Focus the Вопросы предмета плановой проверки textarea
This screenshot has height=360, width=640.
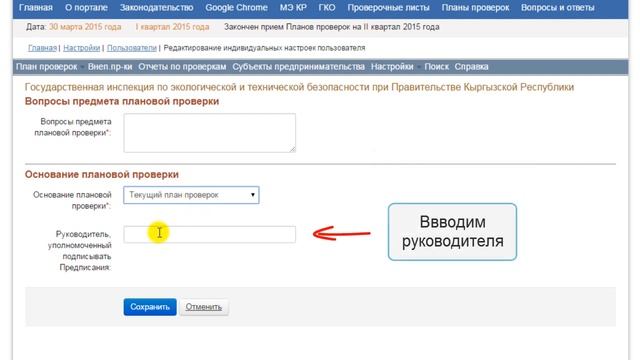tap(209, 133)
